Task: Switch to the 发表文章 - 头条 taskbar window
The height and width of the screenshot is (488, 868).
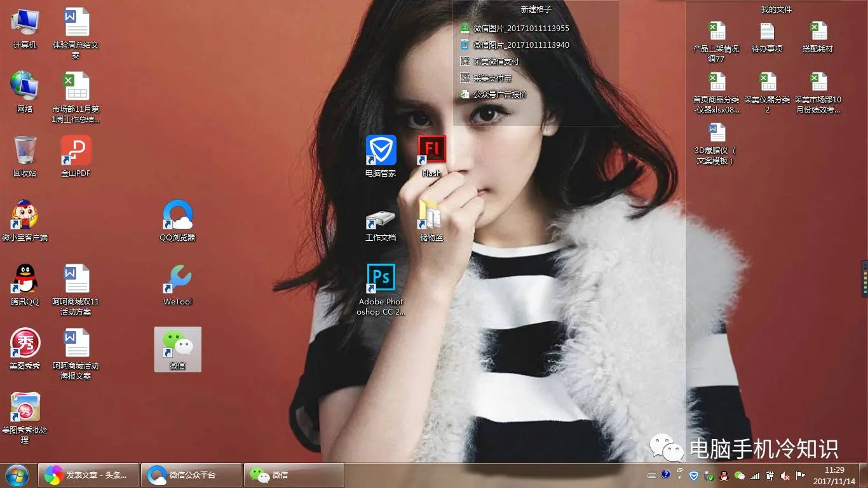Action: click(88, 475)
